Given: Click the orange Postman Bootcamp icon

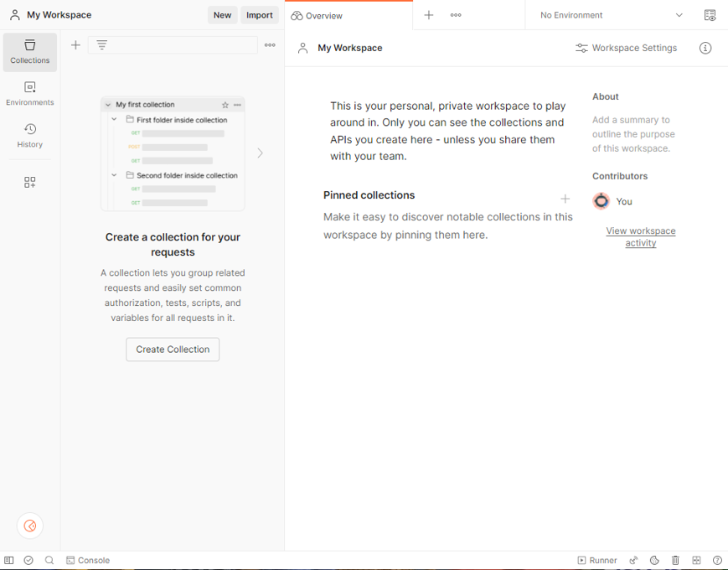Looking at the screenshot, I should 29,526.
